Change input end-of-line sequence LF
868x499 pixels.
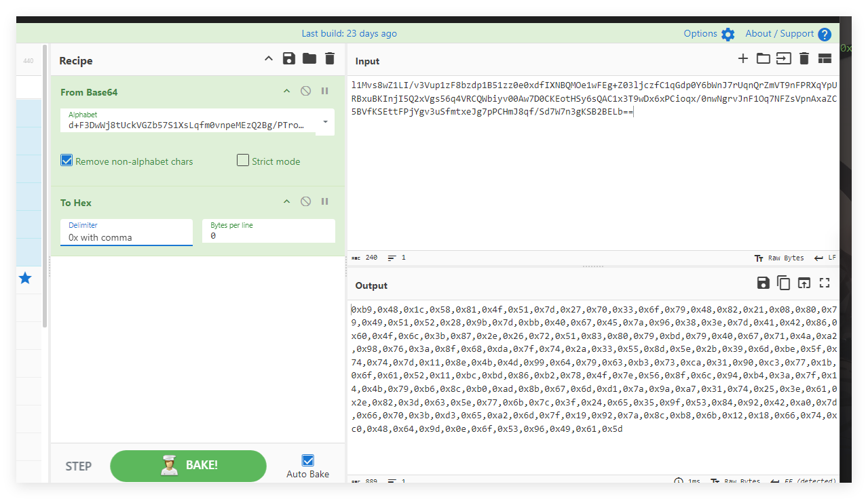[x=825, y=258]
